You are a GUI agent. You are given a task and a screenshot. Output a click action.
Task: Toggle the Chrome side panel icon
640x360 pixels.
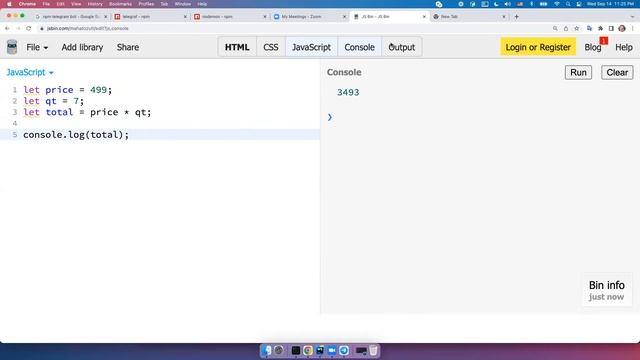(x=611, y=29)
